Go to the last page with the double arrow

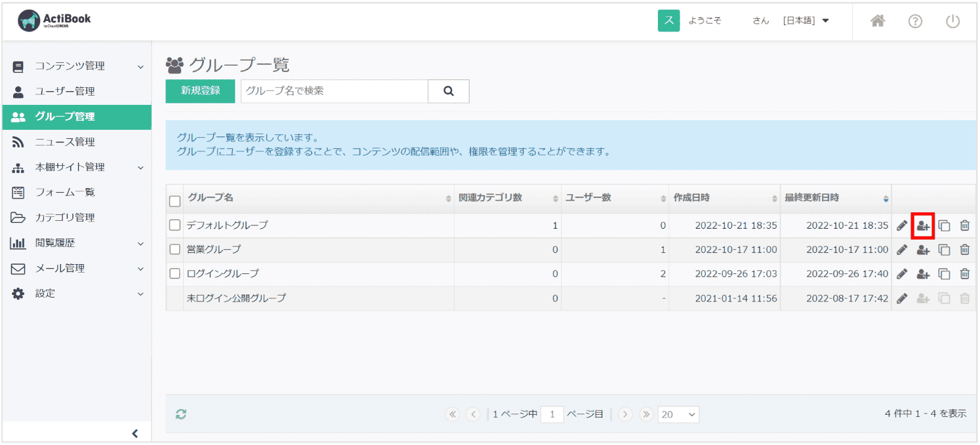click(646, 414)
